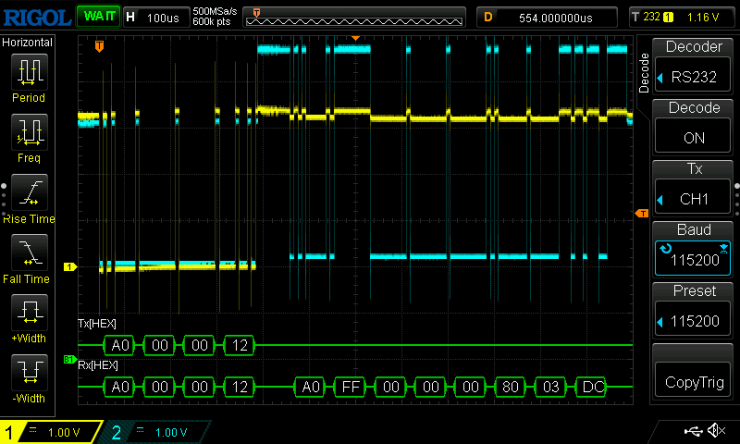The height and width of the screenshot is (444, 740).
Task: Click the H 100us timebase readout
Action: click(x=156, y=17)
